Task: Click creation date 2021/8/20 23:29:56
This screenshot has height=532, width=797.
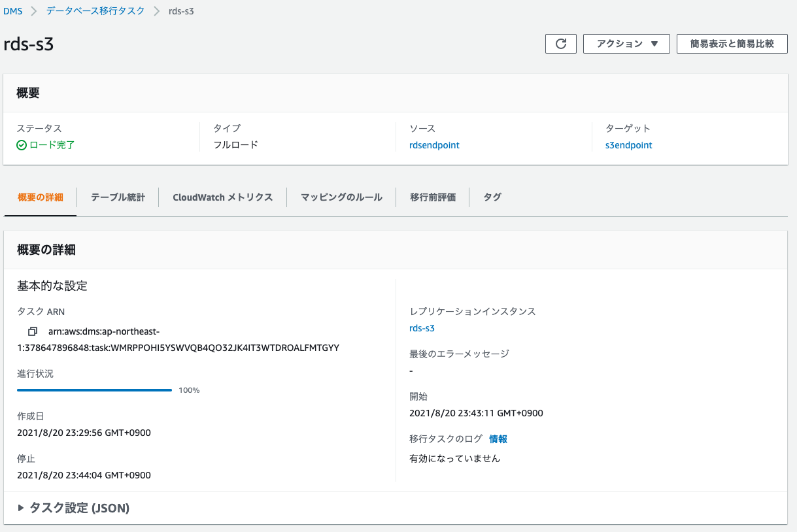Action: coord(84,433)
